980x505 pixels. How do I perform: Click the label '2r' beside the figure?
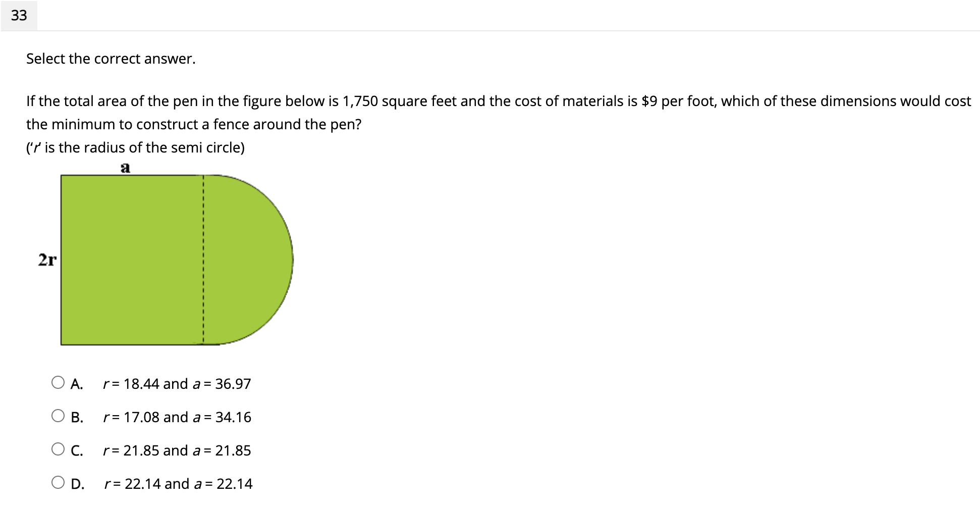[x=48, y=259]
